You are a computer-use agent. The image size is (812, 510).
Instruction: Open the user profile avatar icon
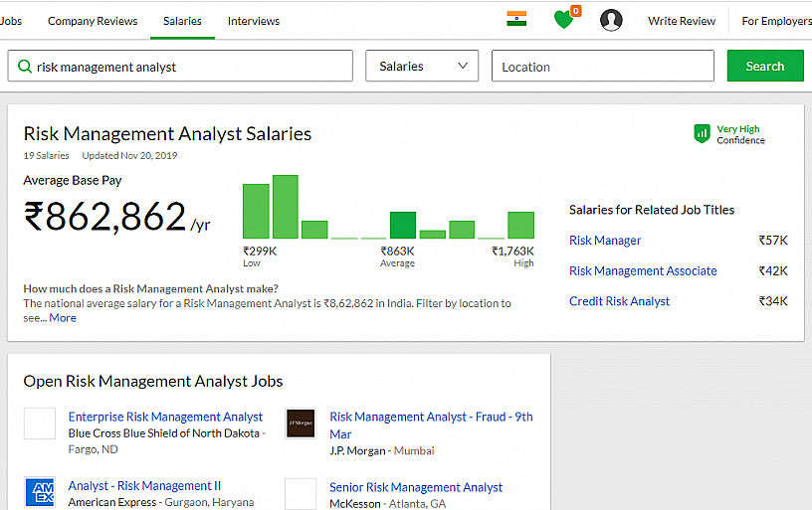coord(611,20)
